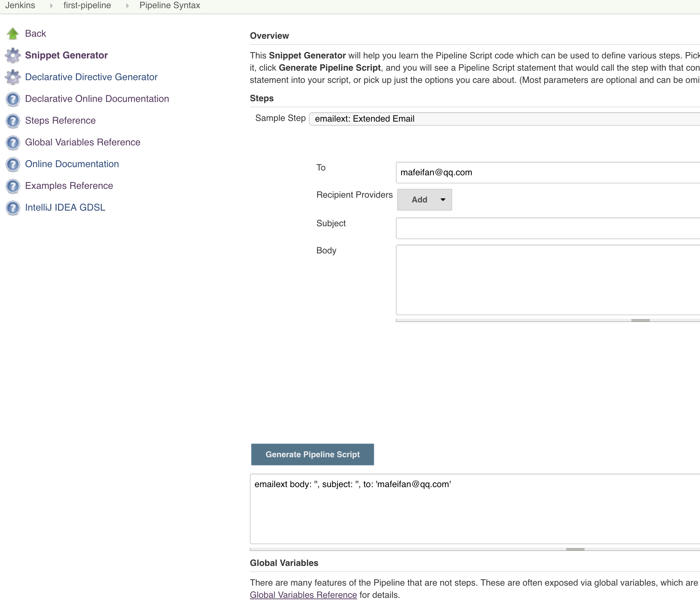Image resolution: width=700 pixels, height=606 pixels.
Task: Expand the Recipient Providers Add dropdown
Action: [424, 200]
